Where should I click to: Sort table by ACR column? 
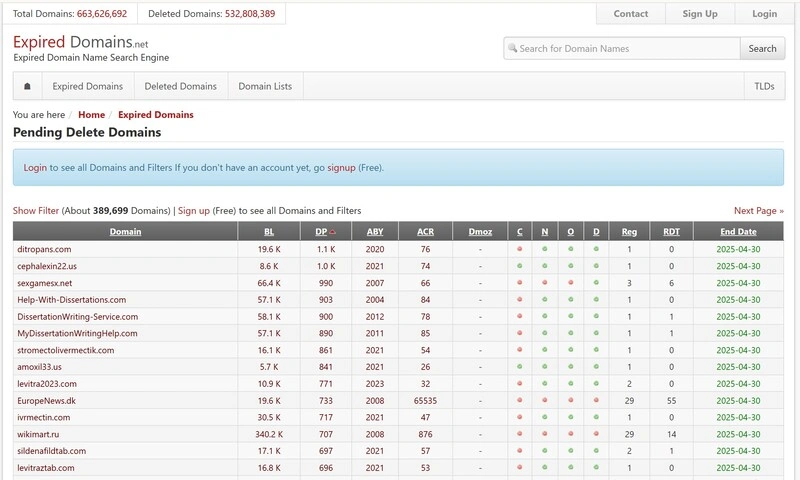[426, 232]
